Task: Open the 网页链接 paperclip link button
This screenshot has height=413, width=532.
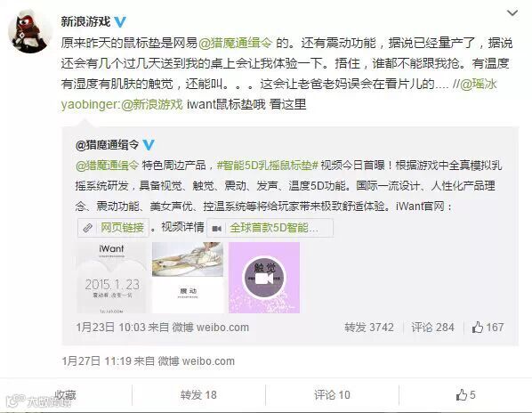Action: pos(114,227)
